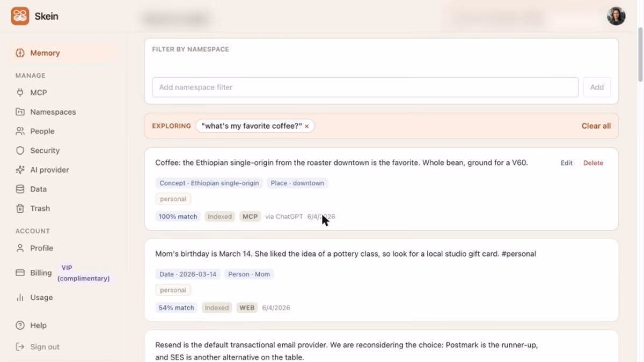Viewport: 644px width, 362px height.
Task: Click the MCP source badge
Action: [x=250, y=217]
